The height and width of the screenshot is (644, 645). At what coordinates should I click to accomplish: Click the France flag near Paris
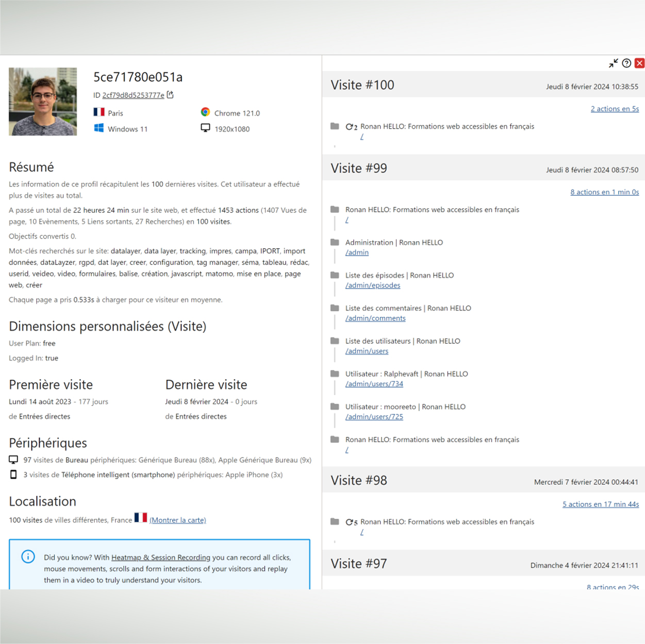coord(99,112)
